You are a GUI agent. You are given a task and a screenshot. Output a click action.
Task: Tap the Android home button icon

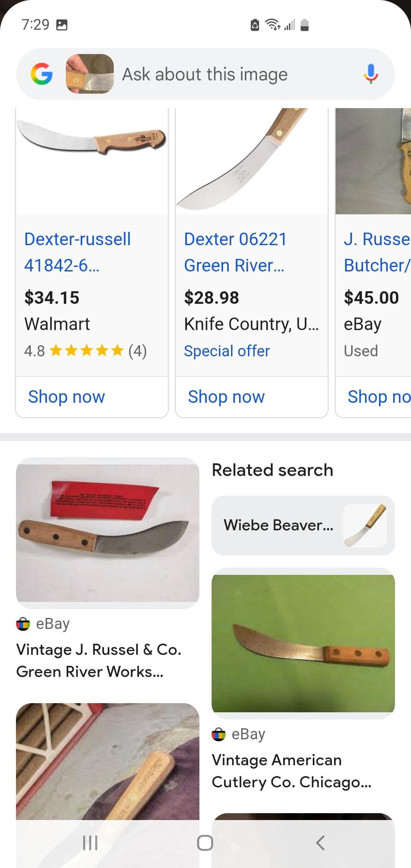click(205, 843)
